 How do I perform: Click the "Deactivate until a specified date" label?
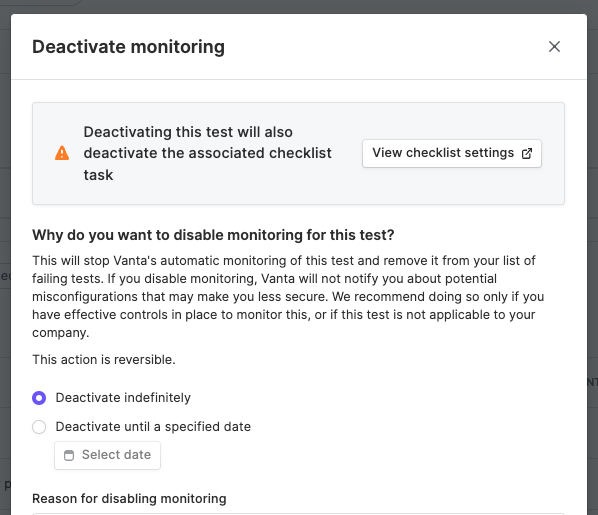[153, 426]
